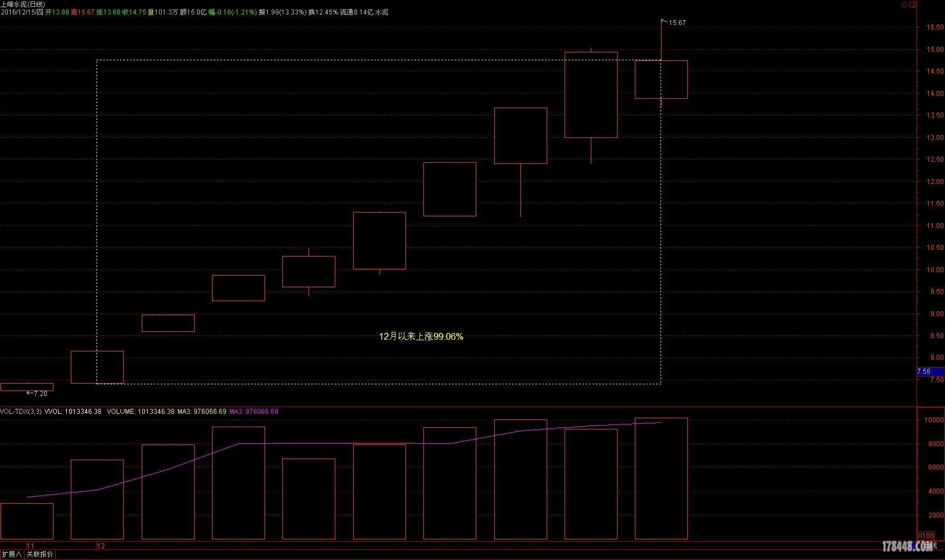Select the stock title 上峰水泥(日线)

tap(23, 4)
